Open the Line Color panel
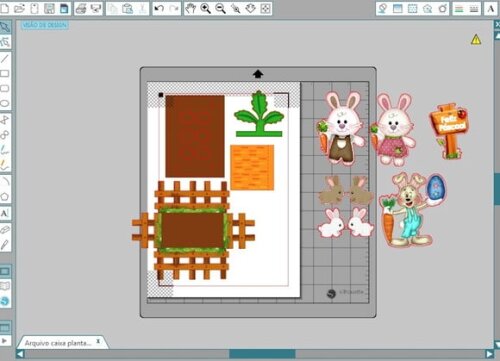 (459, 8)
